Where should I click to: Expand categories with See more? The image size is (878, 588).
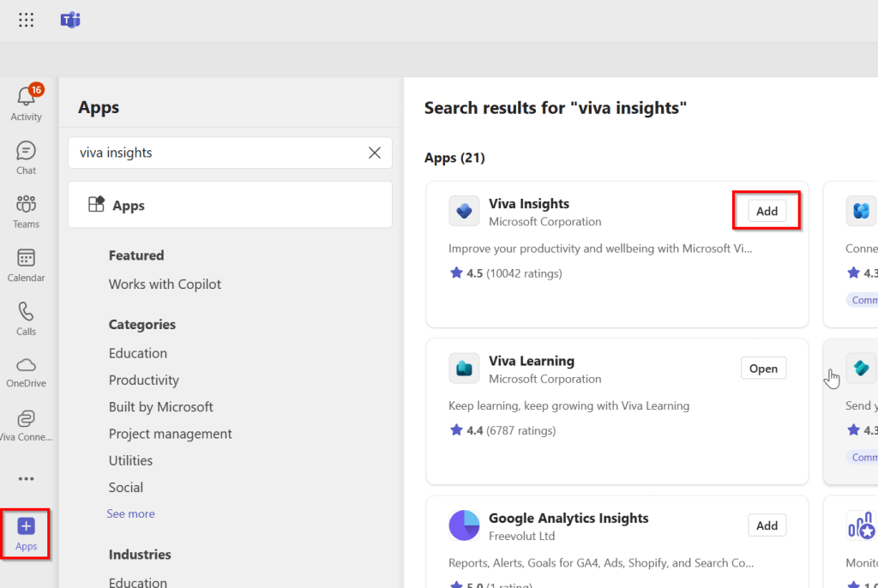[x=130, y=513]
